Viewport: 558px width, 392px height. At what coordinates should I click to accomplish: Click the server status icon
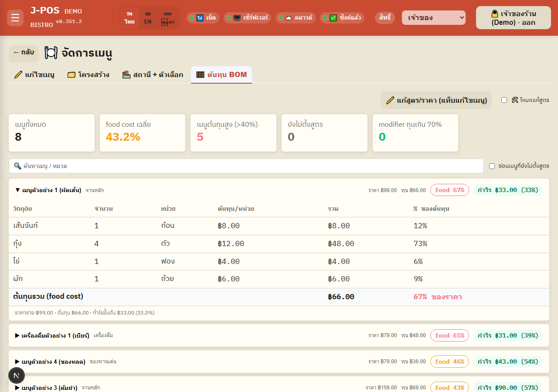click(x=237, y=18)
